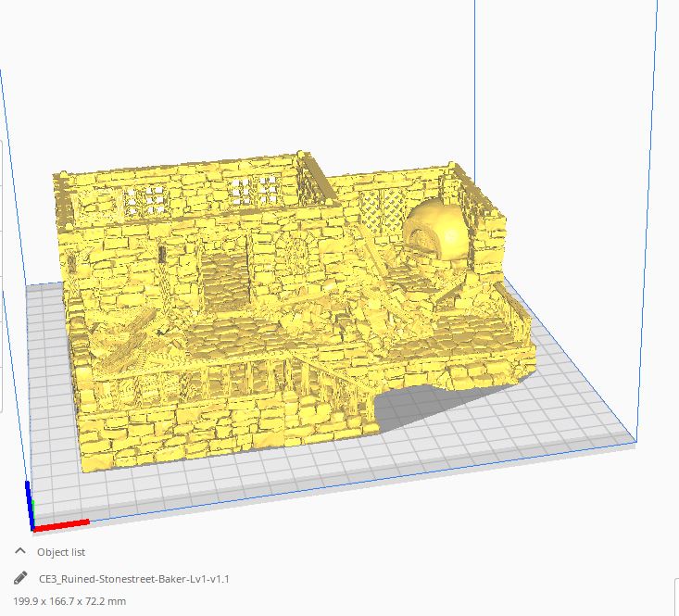Click the blue Z axis indicator
Viewport: 679px width, 616px height.
pos(29,504)
